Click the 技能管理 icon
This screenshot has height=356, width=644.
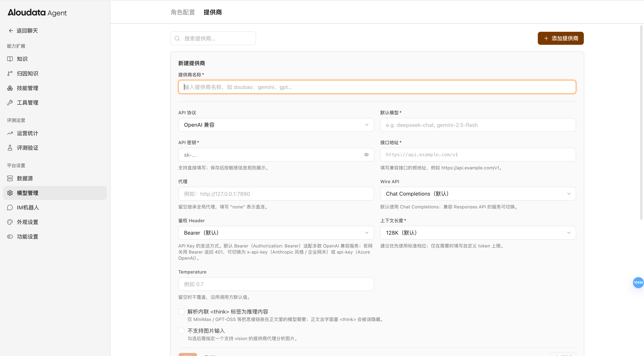(x=10, y=88)
